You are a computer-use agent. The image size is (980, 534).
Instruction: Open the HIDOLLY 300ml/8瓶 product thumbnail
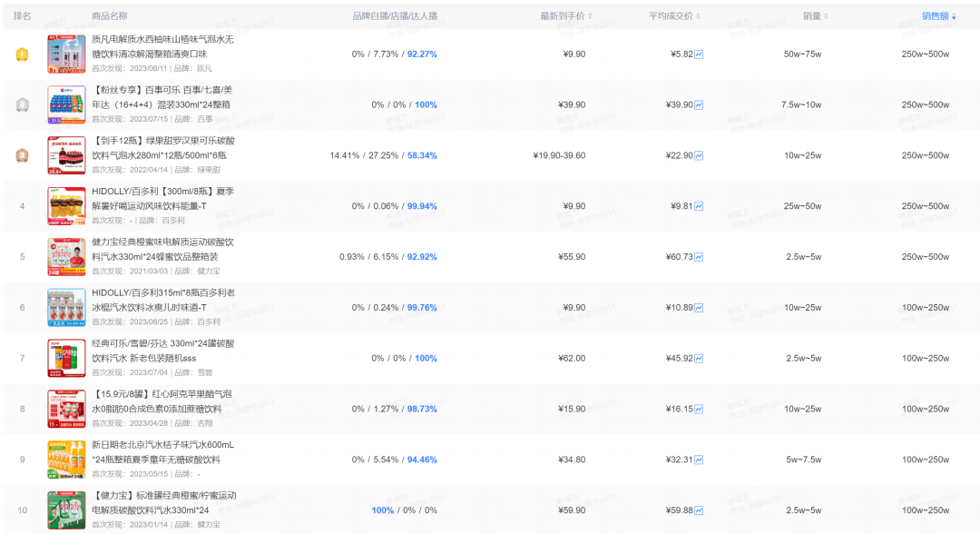coord(66,206)
